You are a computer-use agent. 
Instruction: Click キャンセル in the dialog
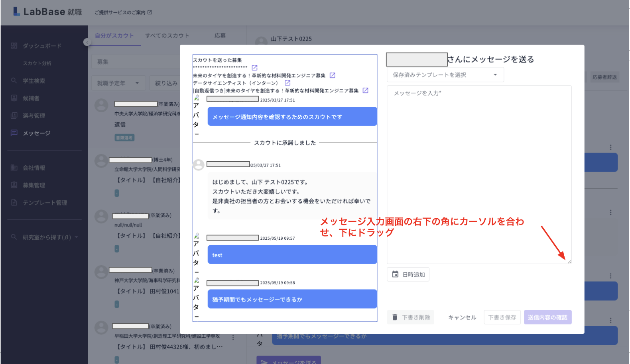tap(462, 317)
